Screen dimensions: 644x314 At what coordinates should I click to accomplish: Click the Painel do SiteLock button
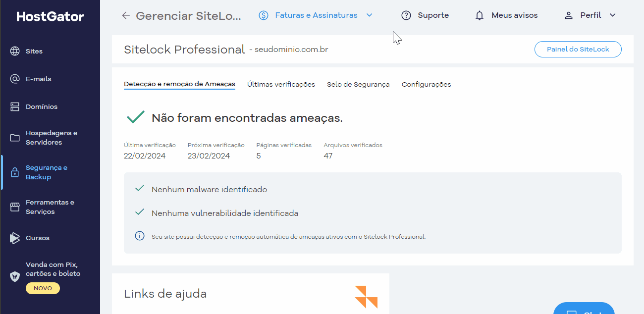pyautogui.click(x=578, y=49)
